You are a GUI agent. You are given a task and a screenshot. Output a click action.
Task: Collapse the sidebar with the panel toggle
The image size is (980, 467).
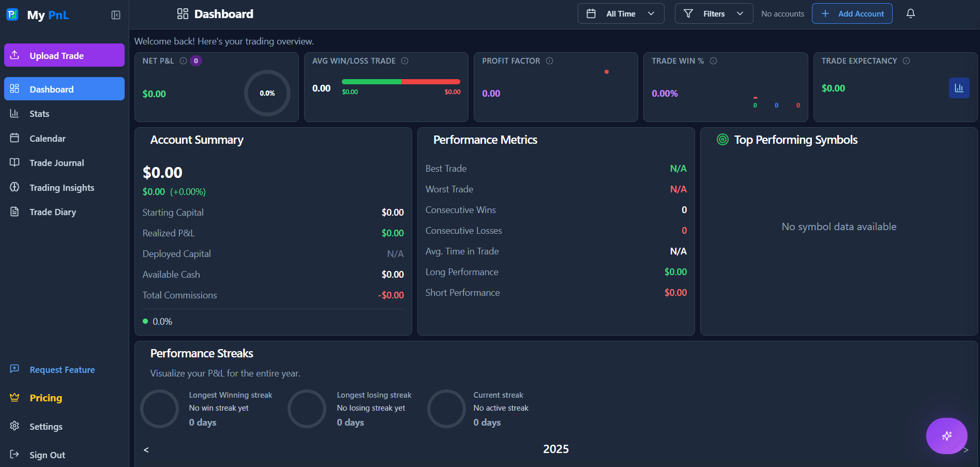[115, 15]
